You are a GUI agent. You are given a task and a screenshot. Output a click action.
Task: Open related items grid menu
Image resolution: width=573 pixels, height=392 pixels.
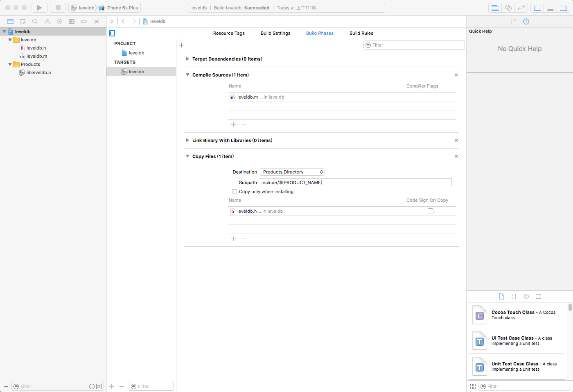point(111,21)
